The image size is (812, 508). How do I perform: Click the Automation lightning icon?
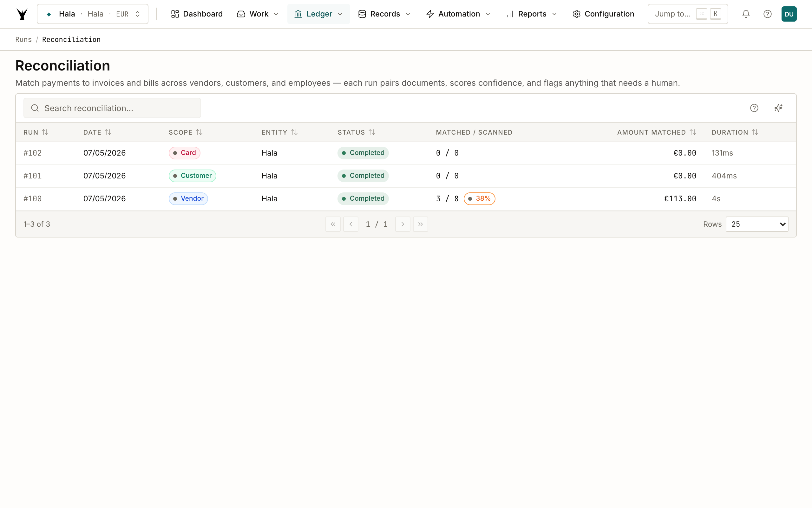pyautogui.click(x=430, y=14)
